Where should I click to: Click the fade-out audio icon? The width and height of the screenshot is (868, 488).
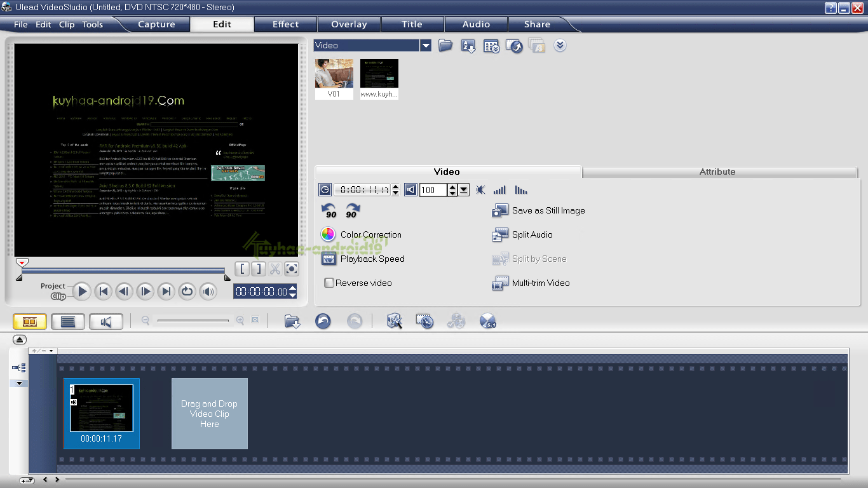coord(522,189)
